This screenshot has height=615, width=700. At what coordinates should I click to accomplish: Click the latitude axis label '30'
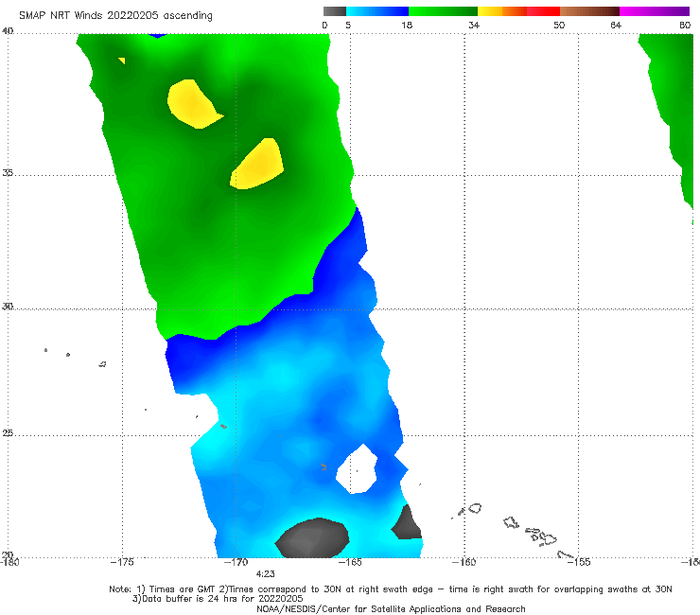(x=8, y=307)
